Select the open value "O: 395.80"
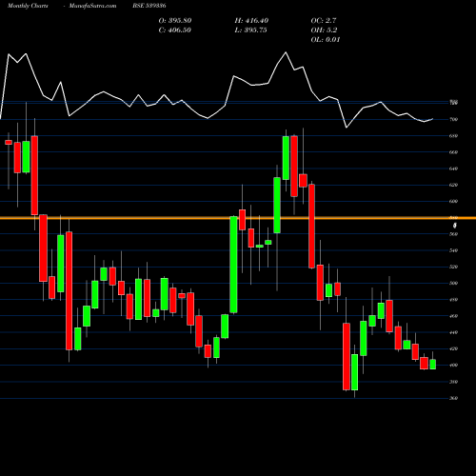The height and width of the screenshot is (476, 476). tap(175, 21)
